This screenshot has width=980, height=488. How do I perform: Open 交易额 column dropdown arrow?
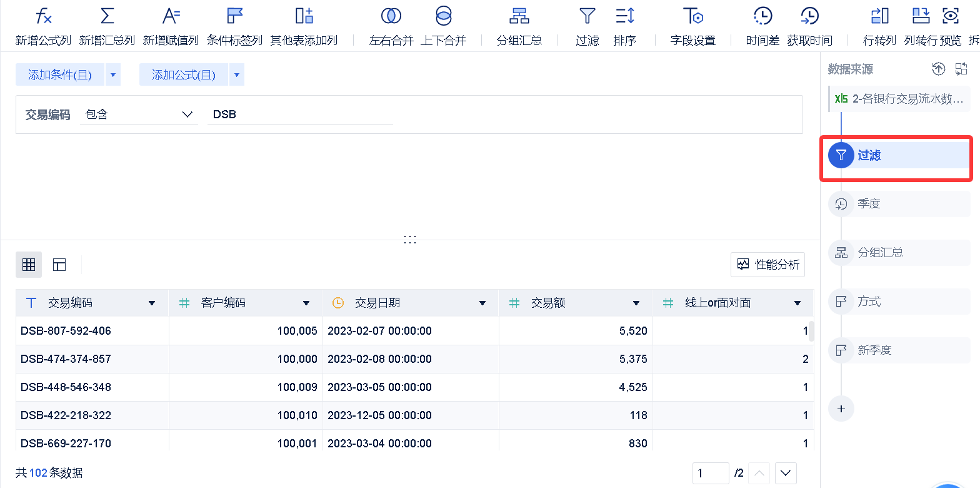pos(636,303)
